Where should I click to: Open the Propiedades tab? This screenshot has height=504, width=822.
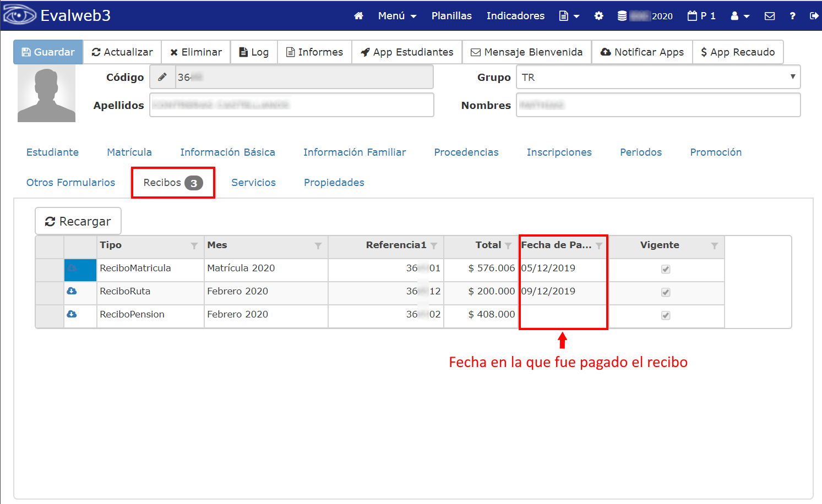tap(334, 183)
